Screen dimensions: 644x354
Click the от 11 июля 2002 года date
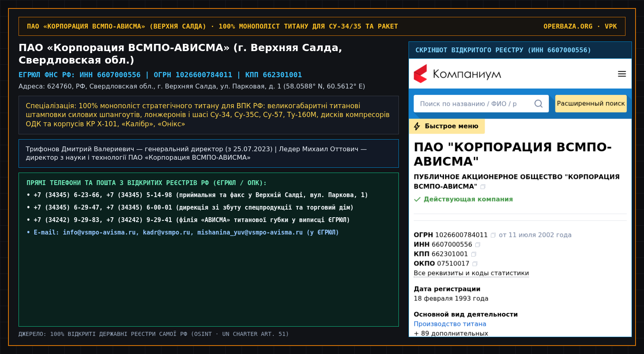[x=535, y=235]
